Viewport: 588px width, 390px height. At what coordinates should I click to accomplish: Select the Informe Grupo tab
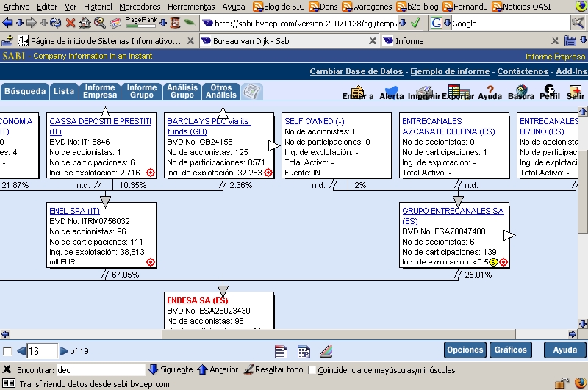(142, 91)
